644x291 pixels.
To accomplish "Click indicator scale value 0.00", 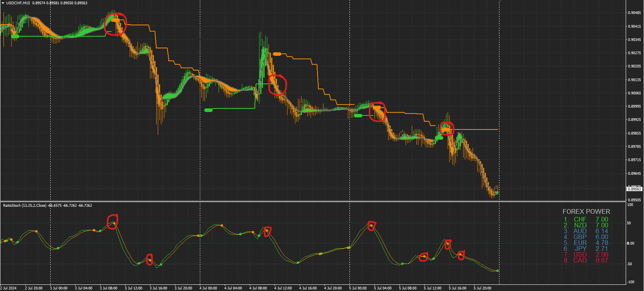I will (x=631, y=243).
